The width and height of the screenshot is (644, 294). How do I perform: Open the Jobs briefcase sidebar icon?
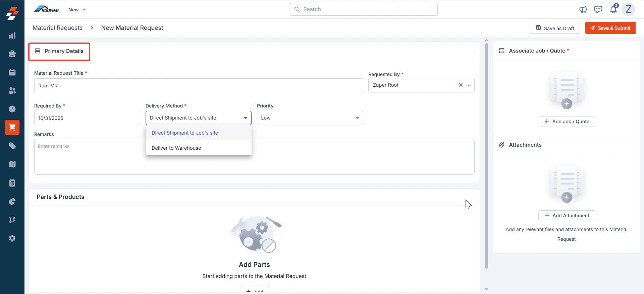point(12,54)
